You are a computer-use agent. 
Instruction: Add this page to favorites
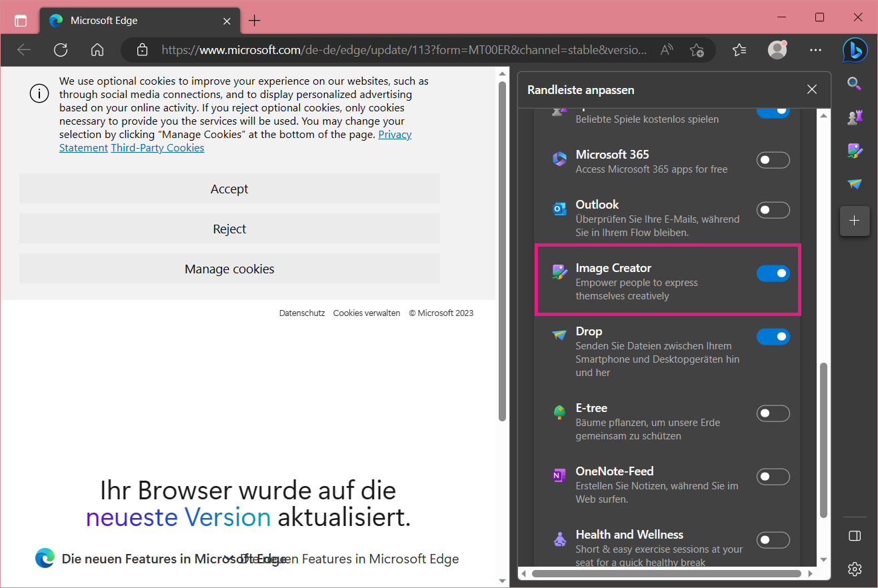pyautogui.click(x=697, y=50)
